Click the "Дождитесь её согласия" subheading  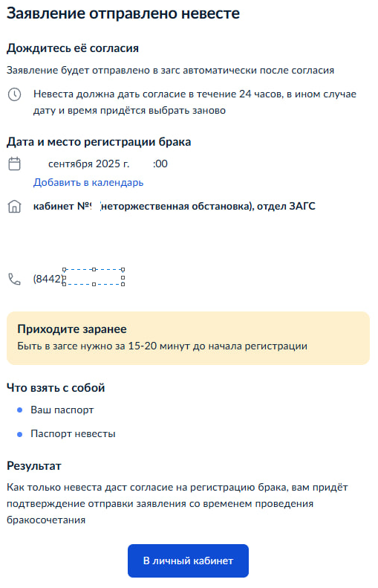pos(73,48)
